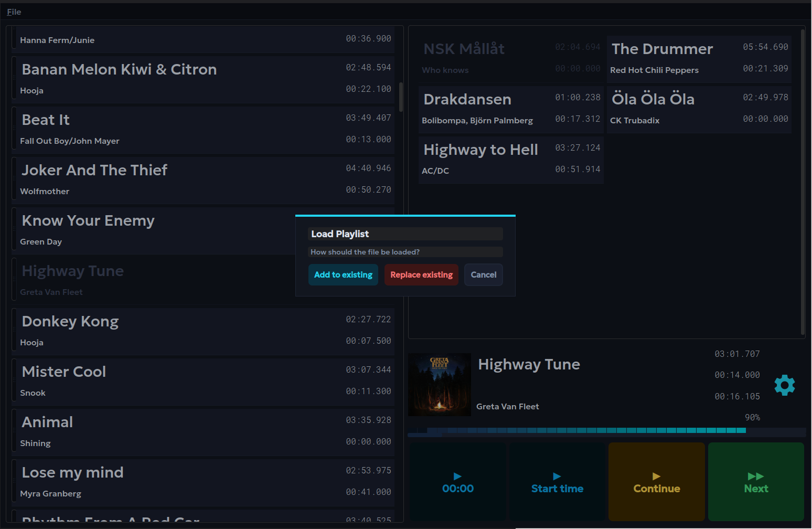Click the left playlist scrollbar

[x=401, y=97]
